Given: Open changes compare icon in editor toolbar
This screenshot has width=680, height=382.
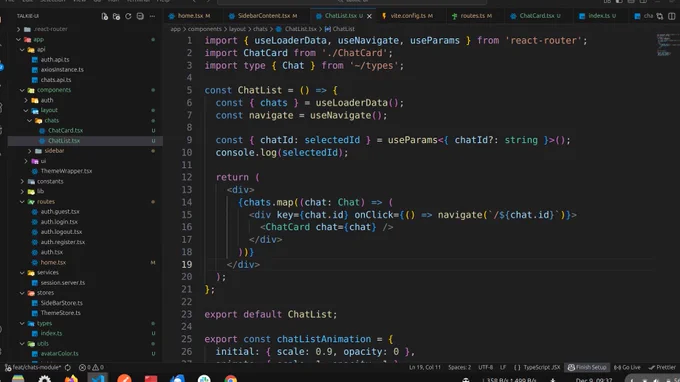Looking at the screenshot, I should (x=660, y=16).
